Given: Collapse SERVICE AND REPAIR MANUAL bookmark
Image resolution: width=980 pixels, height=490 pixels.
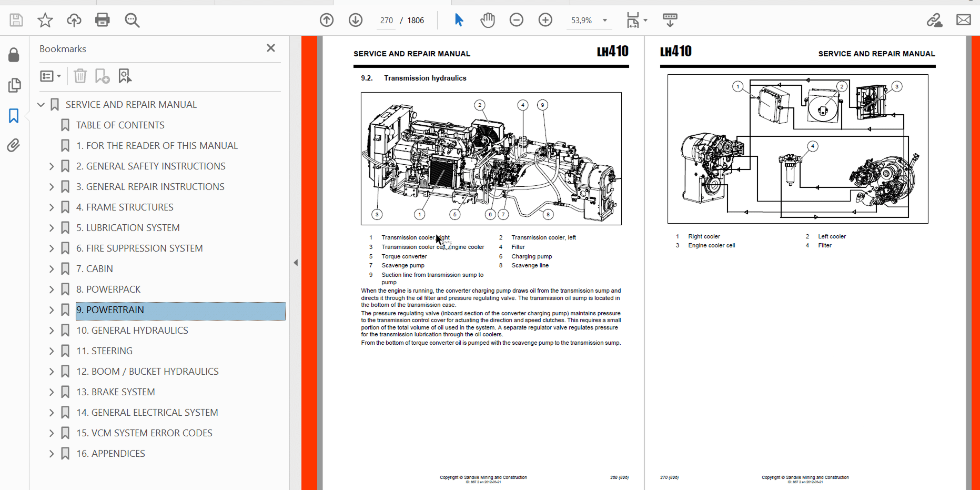Looking at the screenshot, I should point(41,105).
